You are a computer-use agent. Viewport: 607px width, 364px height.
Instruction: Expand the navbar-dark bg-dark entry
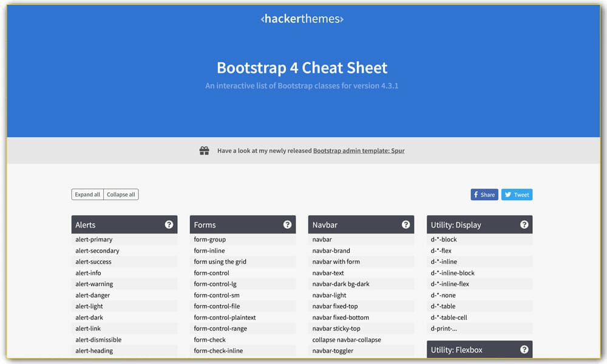point(361,284)
